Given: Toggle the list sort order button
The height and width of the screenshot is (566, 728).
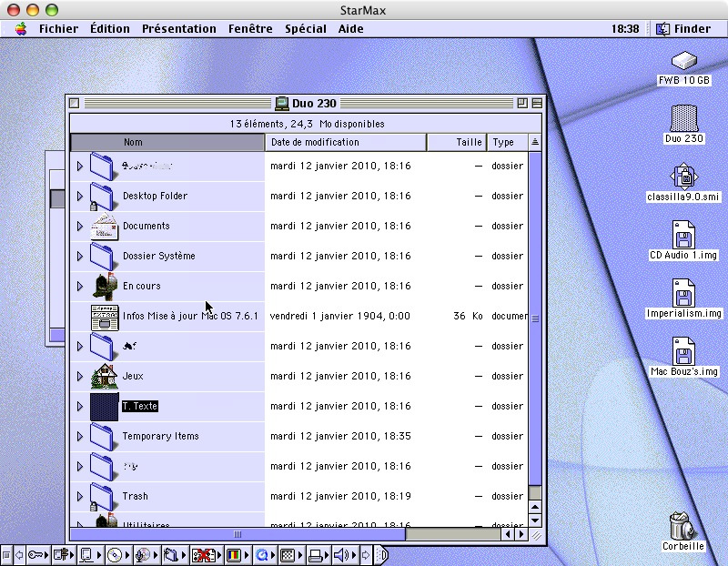Looking at the screenshot, I should point(535,142).
